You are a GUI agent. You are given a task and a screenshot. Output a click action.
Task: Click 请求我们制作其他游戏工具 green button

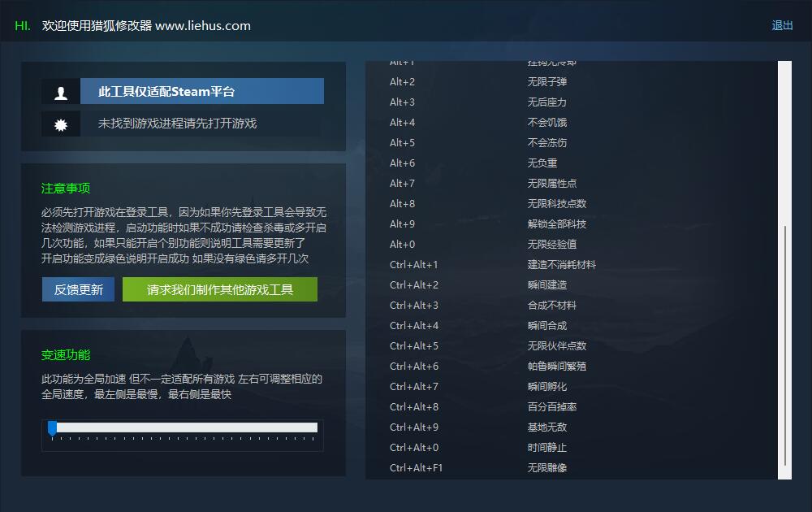click(220, 289)
